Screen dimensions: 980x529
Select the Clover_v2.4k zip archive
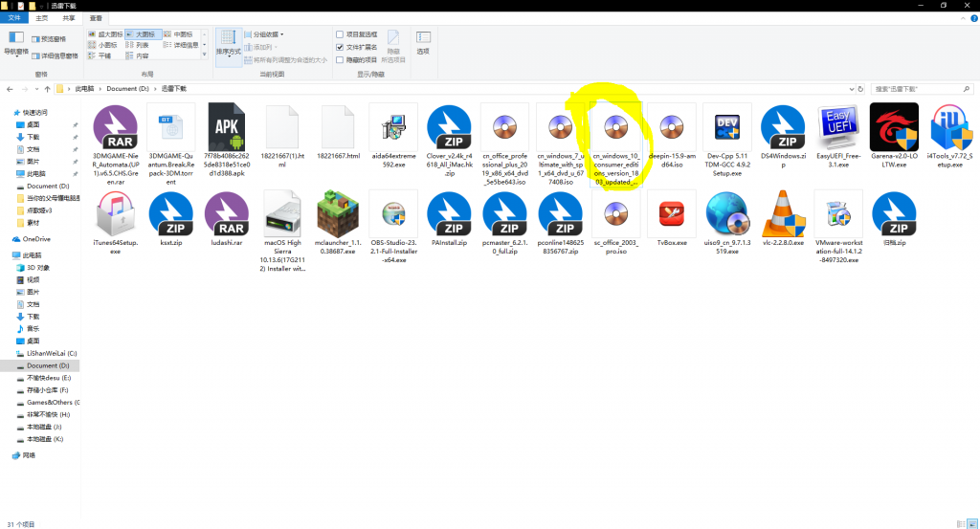tap(450, 141)
